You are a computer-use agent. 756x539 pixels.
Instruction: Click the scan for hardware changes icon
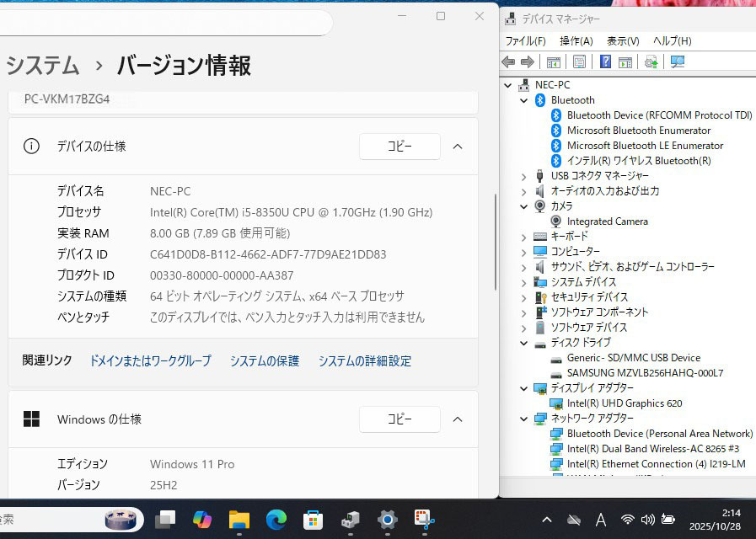click(x=677, y=61)
